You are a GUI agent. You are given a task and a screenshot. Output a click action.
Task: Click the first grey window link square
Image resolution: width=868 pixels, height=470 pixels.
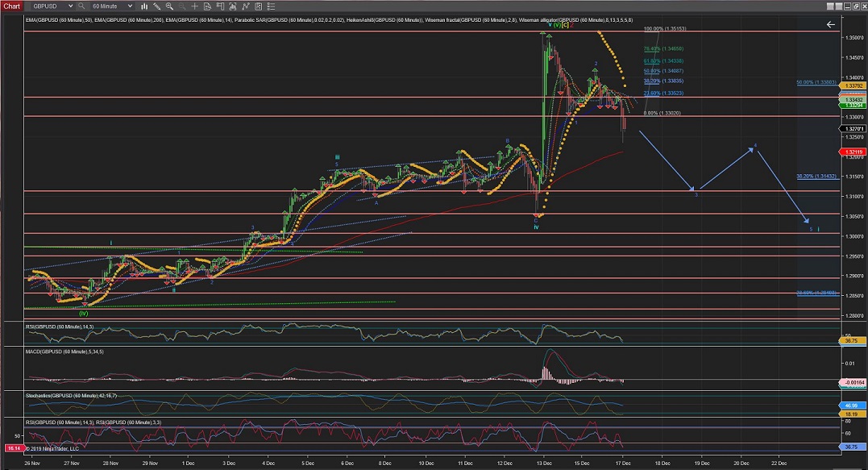coord(830,6)
